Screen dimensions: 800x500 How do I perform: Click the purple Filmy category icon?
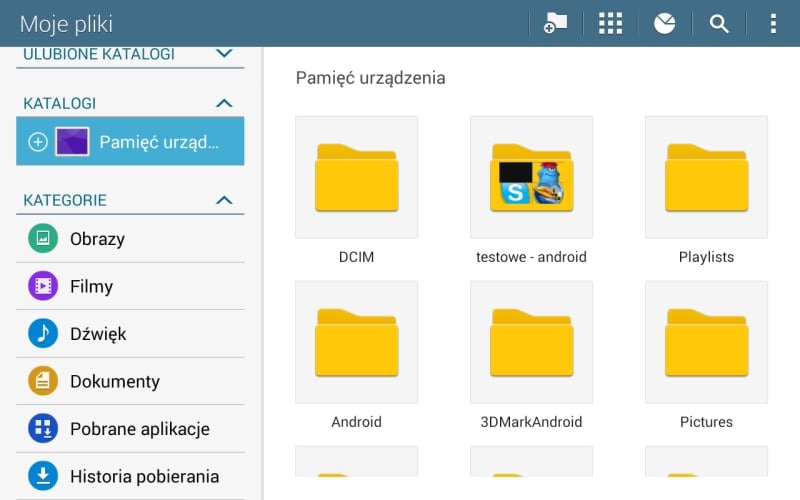point(43,286)
